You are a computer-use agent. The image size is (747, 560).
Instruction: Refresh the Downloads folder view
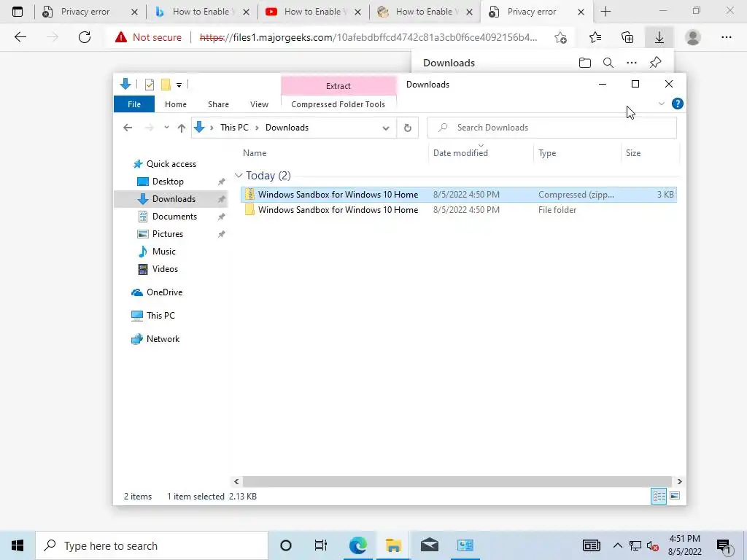tap(407, 128)
